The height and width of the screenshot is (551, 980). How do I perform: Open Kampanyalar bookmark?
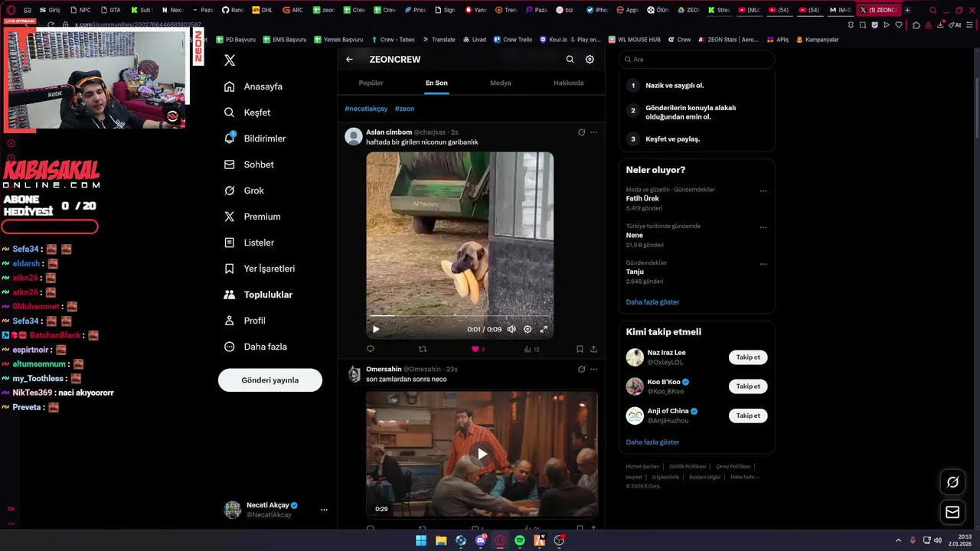817,39
